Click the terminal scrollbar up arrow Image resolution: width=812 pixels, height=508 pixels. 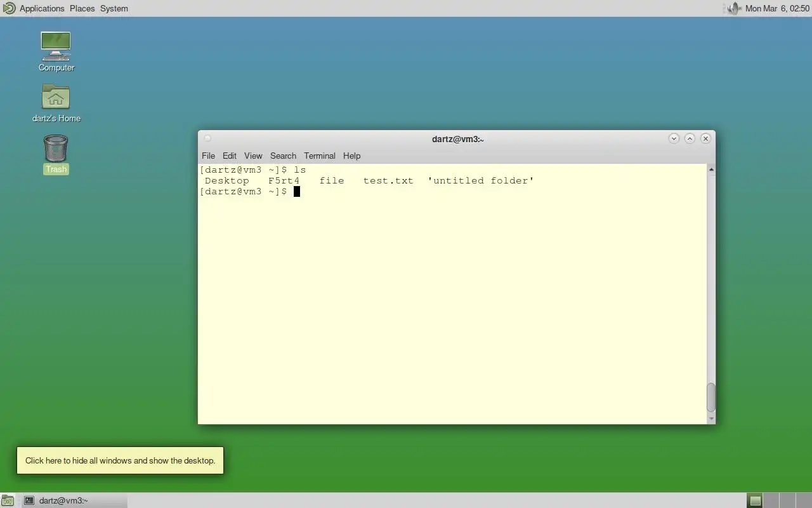pos(711,169)
